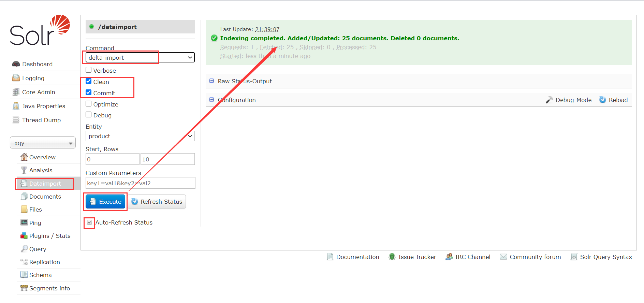Open the Dataimport menu item
This screenshot has width=644, height=303.
coord(45,183)
